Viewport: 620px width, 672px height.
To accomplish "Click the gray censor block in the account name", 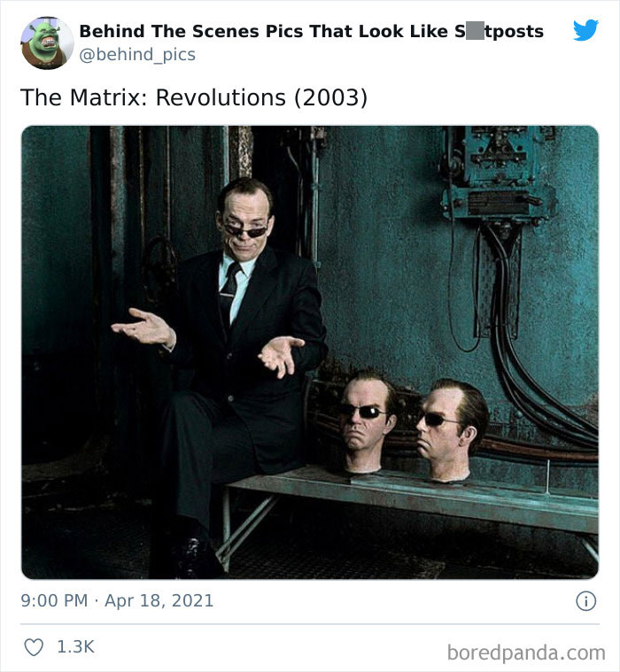I will click(x=475, y=32).
